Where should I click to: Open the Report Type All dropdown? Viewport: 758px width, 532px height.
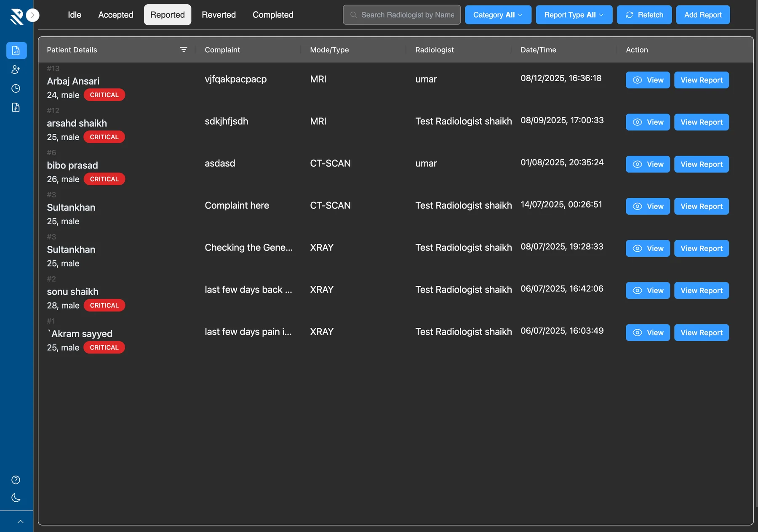574,15
